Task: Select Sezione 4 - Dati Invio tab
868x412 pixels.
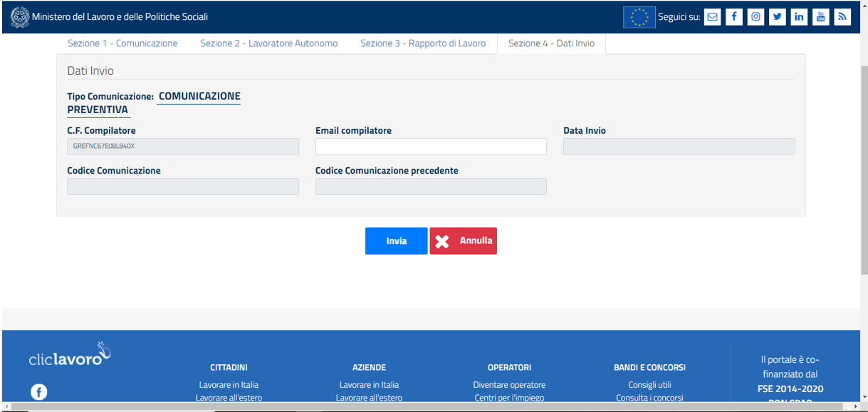Action: (x=551, y=43)
